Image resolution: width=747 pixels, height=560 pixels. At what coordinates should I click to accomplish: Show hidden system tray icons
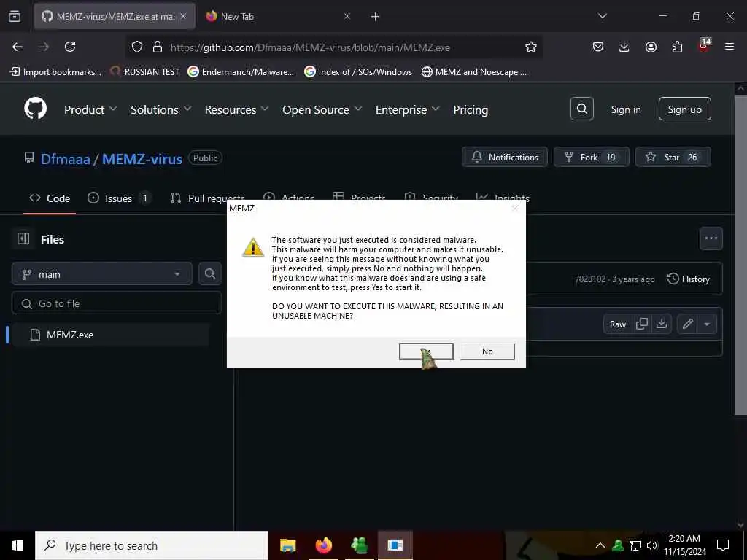click(600, 545)
